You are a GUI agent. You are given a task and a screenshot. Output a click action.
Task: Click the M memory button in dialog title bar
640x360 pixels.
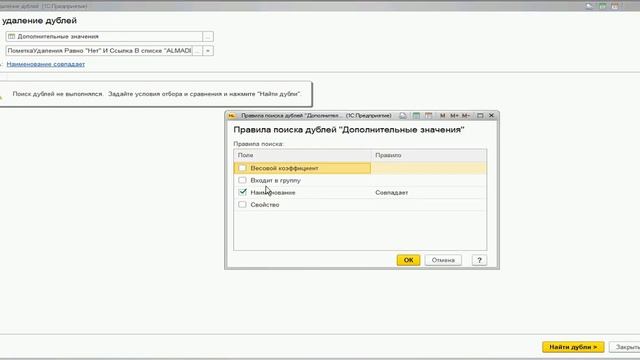point(442,116)
